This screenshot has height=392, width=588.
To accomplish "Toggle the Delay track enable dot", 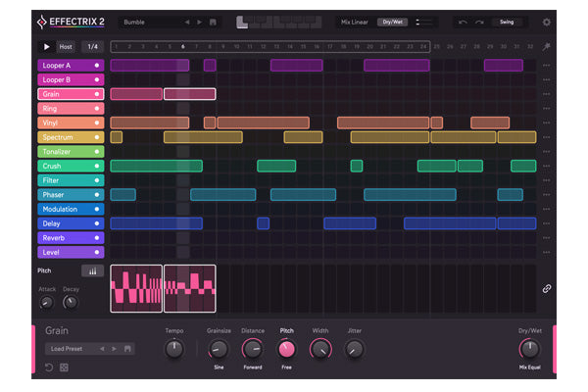I will [96, 223].
